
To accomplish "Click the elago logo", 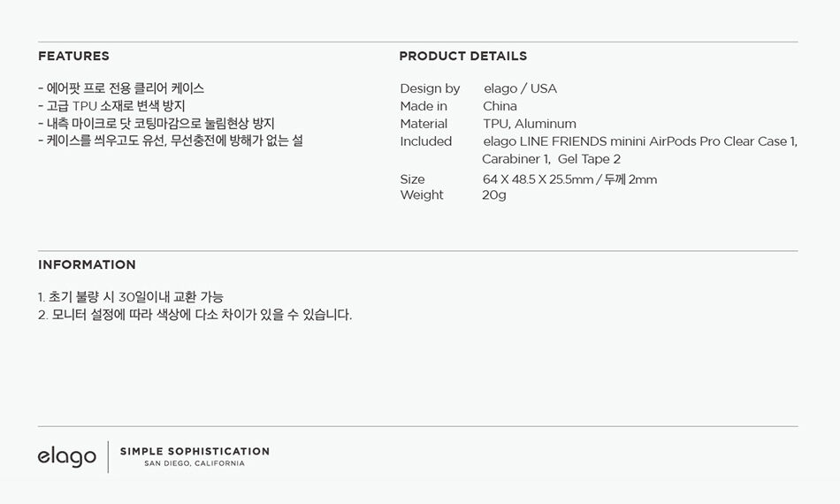I will [x=67, y=457].
